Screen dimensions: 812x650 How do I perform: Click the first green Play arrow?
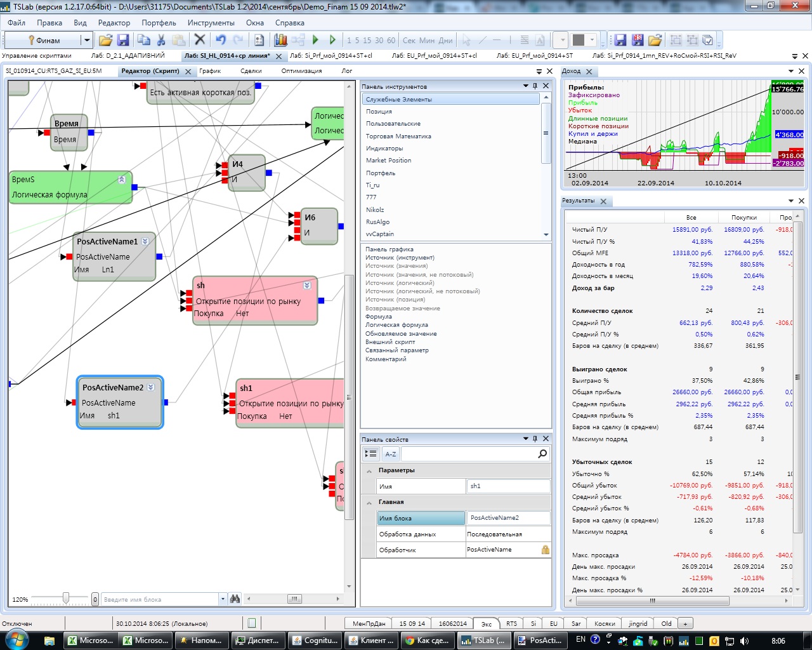[315, 40]
